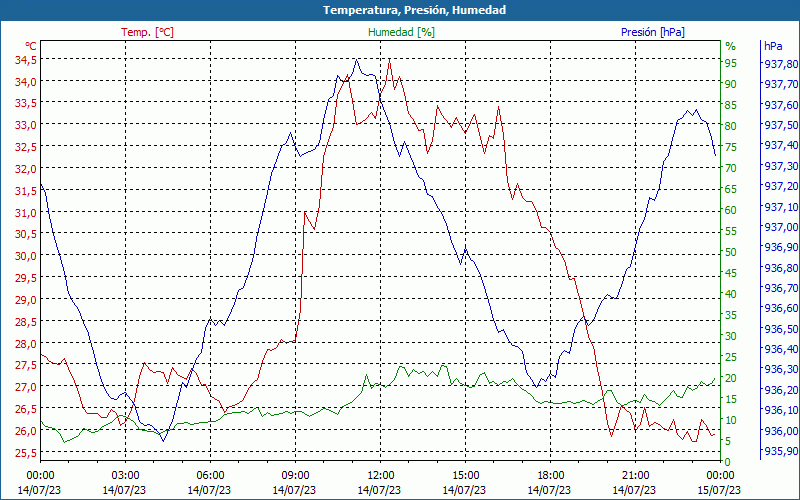Click the '06:00' time axis label
The width and height of the screenshot is (800, 500).
click(210, 476)
